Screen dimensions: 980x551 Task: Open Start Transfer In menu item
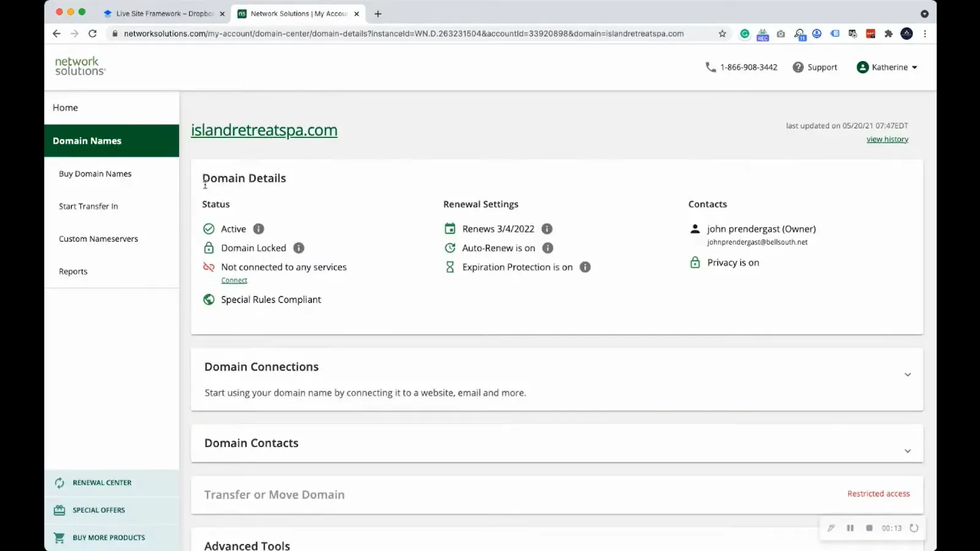point(88,206)
